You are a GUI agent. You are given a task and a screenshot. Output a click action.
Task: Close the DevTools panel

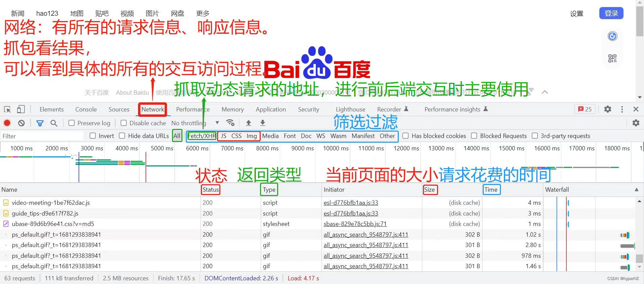[x=636, y=109]
